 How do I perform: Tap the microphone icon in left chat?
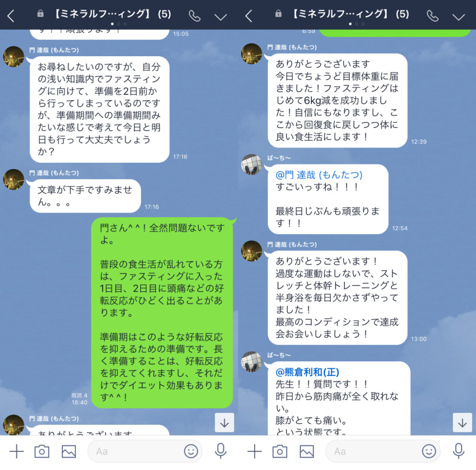pos(221,451)
